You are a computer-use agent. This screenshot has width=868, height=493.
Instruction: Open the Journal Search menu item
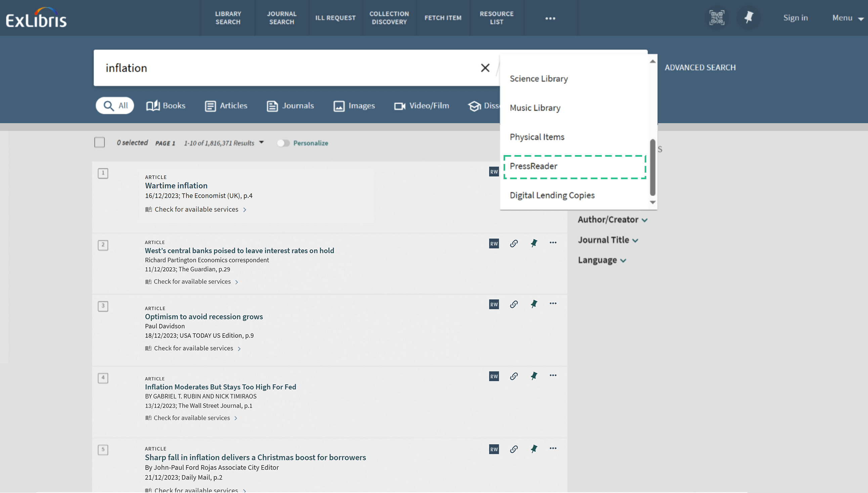(x=281, y=18)
